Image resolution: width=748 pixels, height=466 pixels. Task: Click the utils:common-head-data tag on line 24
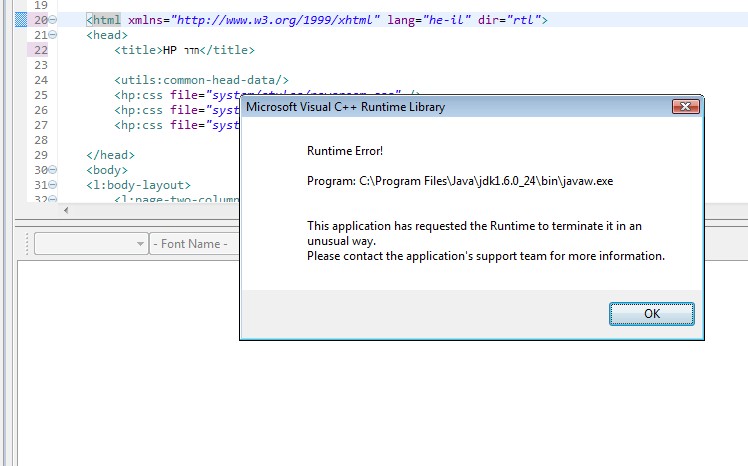(201, 80)
